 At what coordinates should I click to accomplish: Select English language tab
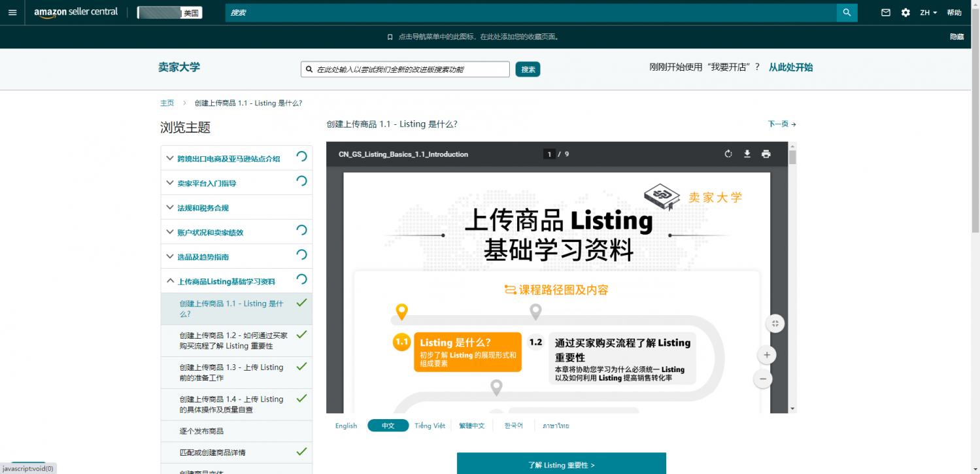[346, 426]
